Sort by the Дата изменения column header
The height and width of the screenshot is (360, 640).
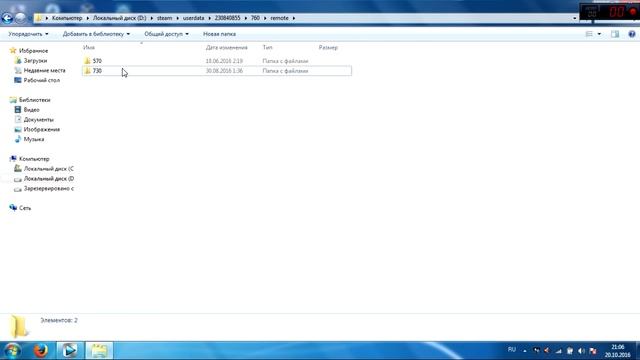pos(227,47)
